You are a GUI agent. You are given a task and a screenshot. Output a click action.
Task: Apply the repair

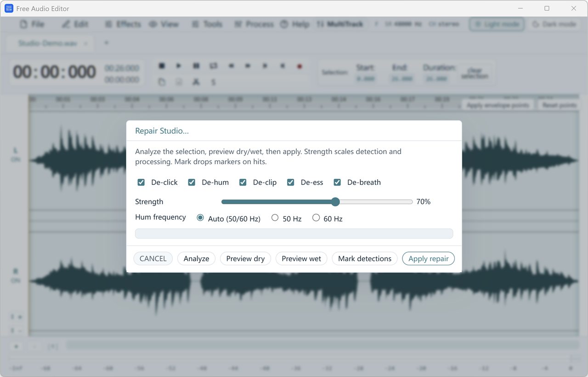pos(429,258)
